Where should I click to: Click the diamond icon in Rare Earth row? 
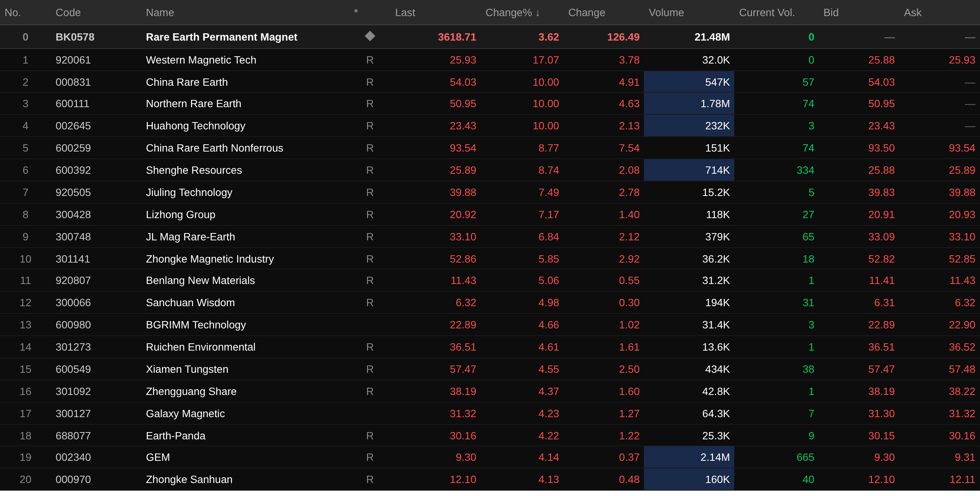click(369, 36)
